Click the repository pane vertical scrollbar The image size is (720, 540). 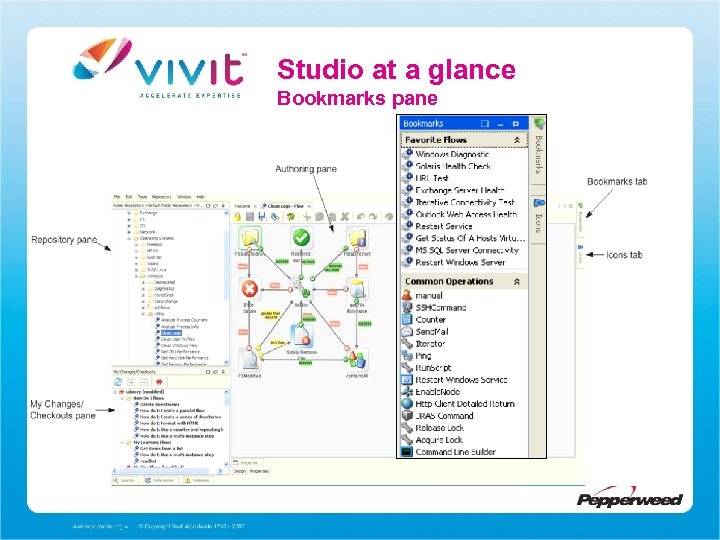coord(226,287)
